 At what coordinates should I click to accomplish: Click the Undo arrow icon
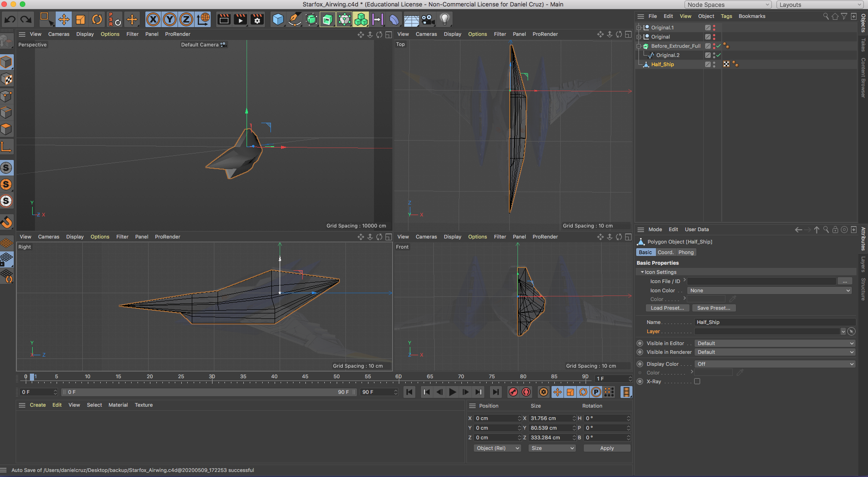[x=10, y=19]
